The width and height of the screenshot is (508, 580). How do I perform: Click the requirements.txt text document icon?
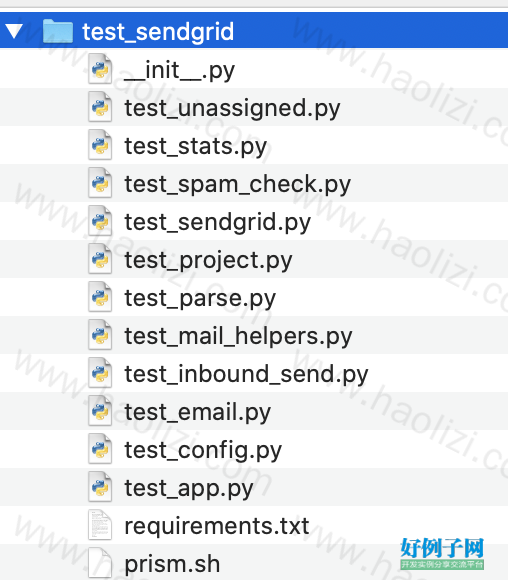click(x=100, y=525)
